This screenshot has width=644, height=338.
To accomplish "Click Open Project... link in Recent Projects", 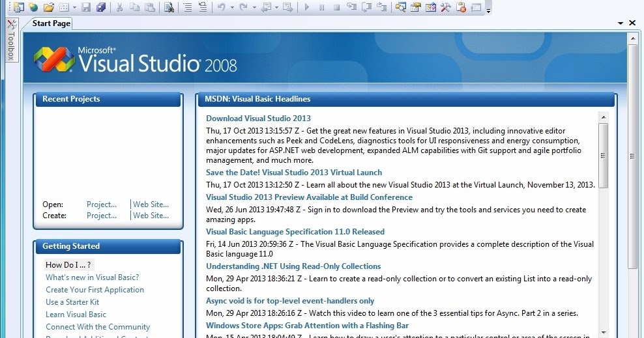I will tap(102, 204).
